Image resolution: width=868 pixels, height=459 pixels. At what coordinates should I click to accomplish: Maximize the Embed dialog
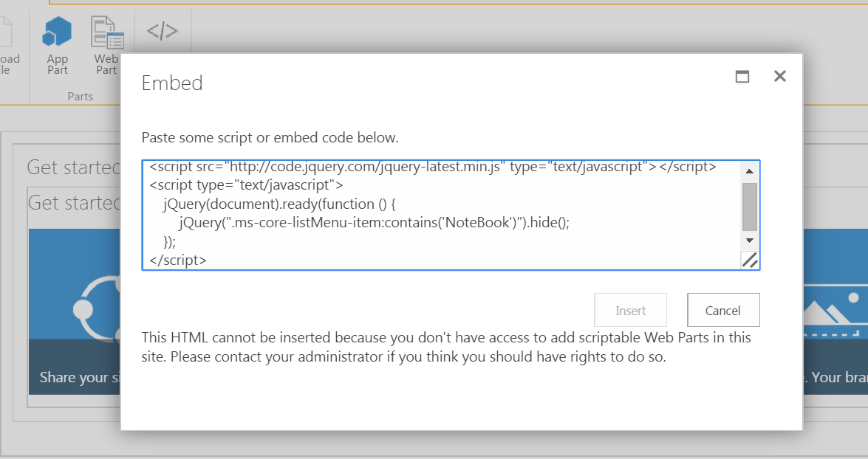(742, 76)
